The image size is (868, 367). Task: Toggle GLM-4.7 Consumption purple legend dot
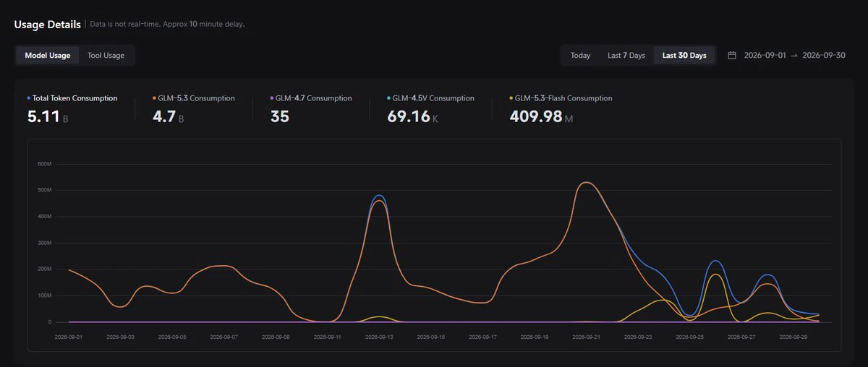tap(272, 98)
